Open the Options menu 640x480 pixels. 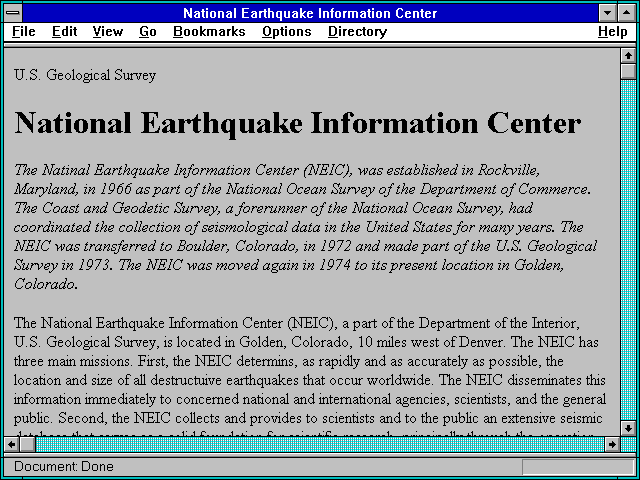(x=287, y=31)
